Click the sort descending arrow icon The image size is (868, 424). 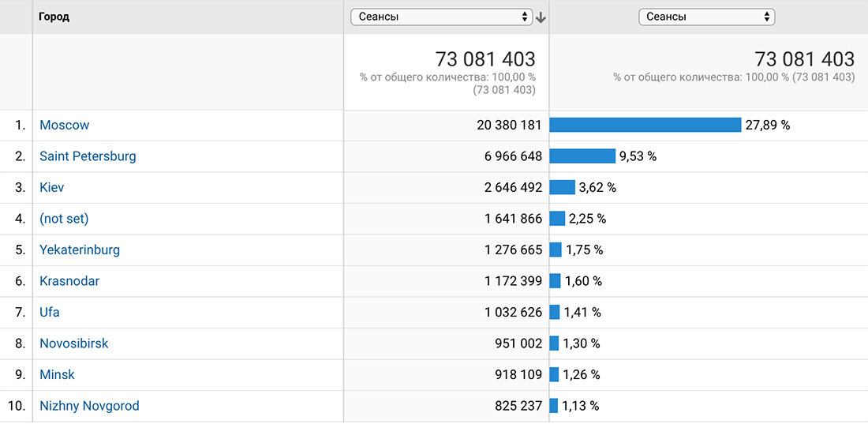pyautogui.click(x=541, y=17)
